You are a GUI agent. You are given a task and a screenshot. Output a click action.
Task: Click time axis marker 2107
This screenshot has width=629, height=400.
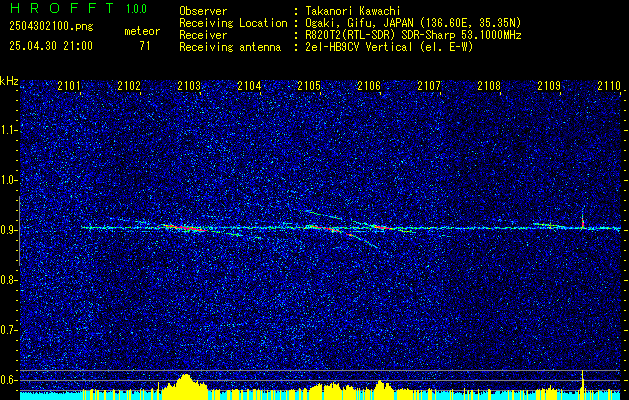pyautogui.click(x=429, y=85)
